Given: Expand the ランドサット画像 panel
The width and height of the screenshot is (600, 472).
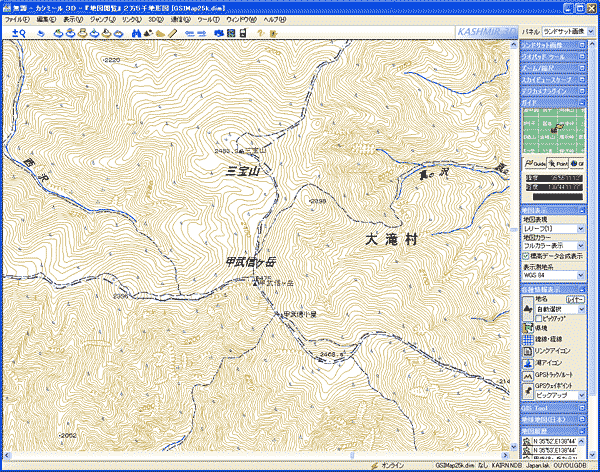Looking at the screenshot, I should click(582, 46).
